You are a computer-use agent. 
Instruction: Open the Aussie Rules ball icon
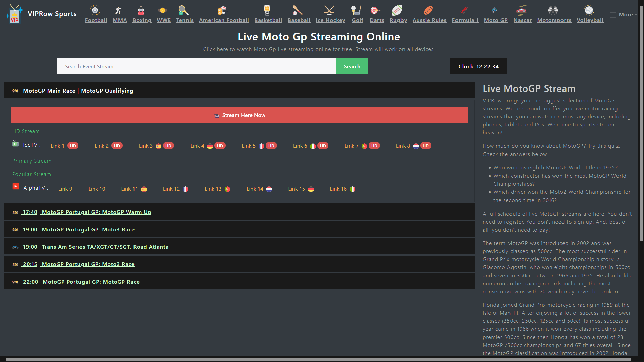pyautogui.click(x=428, y=10)
